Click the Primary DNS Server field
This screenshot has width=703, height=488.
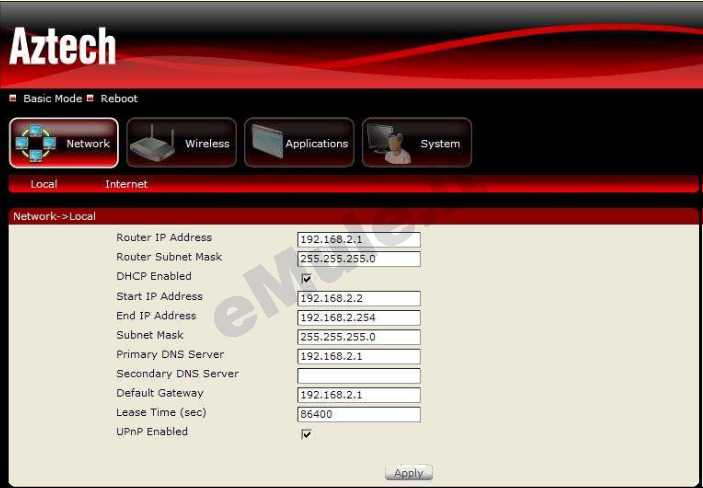coord(359,356)
